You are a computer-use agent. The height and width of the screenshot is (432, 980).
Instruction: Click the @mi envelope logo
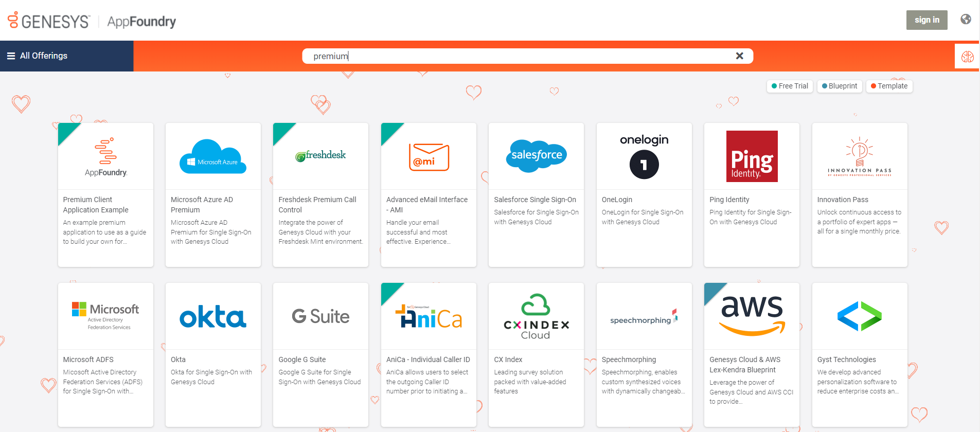click(429, 157)
